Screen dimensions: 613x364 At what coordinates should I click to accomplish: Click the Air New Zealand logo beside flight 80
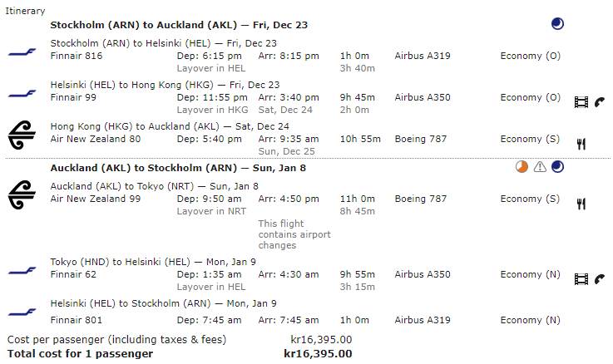(22, 134)
